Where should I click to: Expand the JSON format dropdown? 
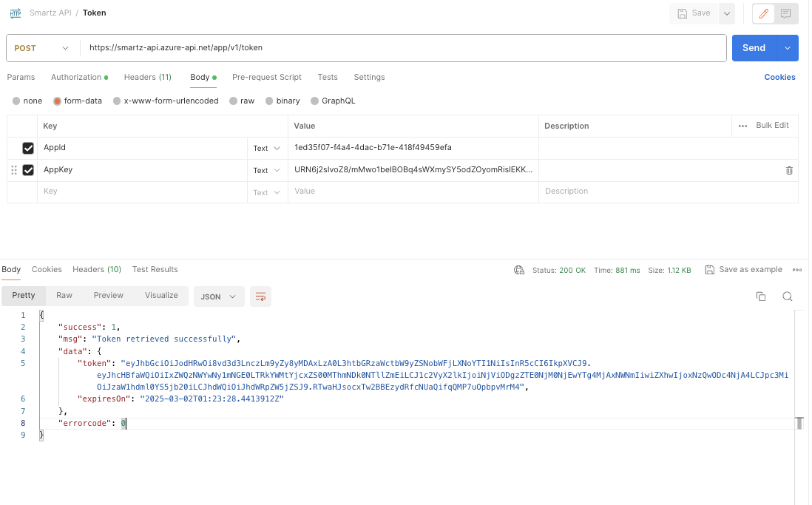click(219, 296)
